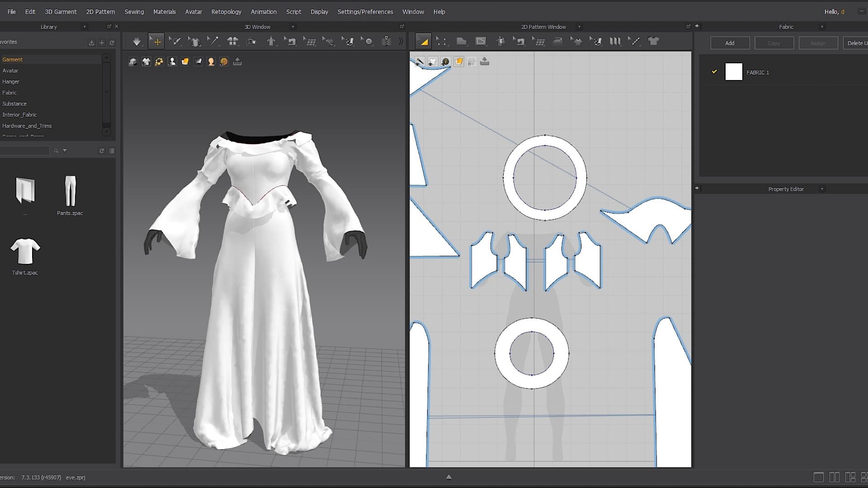Toggle the orange globe environment option in 3D view
This screenshot has height=488, width=868.
(224, 62)
